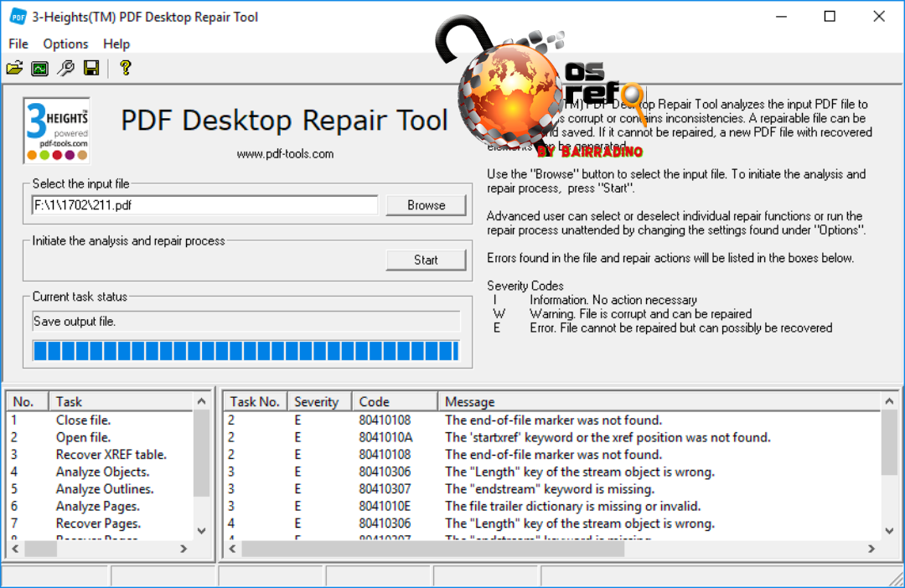
Task: Click the input file path field
Action: [205, 205]
